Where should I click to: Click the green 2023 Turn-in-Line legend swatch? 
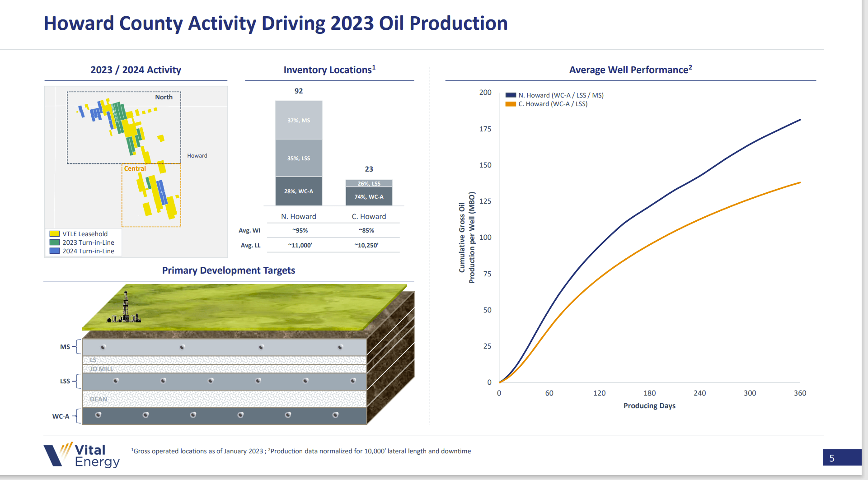tap(55, 242)
